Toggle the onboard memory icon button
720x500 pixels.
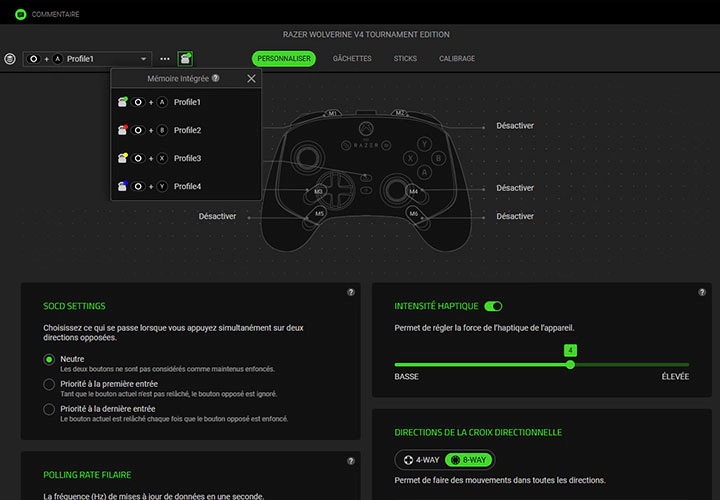tap(186, 59)
